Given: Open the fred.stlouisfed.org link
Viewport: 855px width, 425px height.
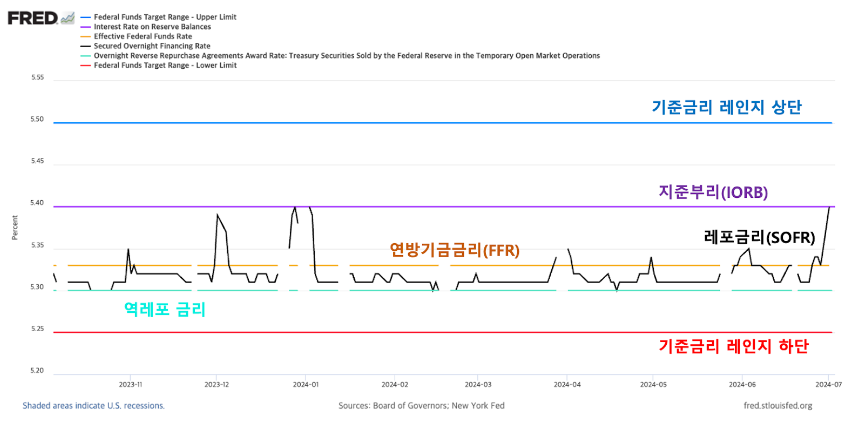Looking at the screenshot, I should [778, 406].
